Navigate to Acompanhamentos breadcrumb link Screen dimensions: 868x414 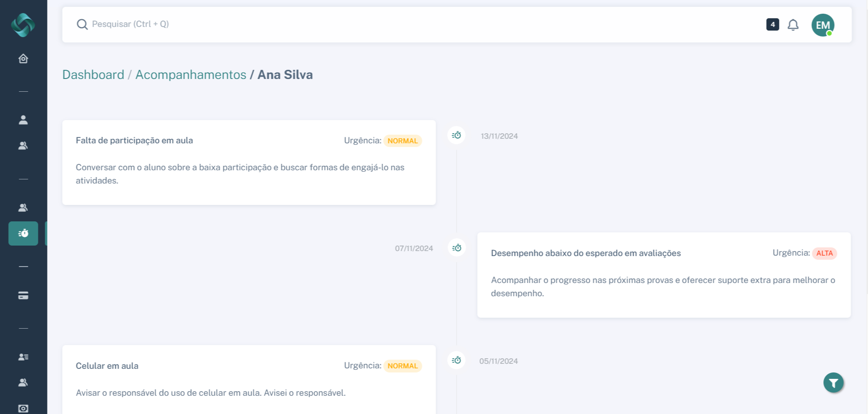point(190,75)
